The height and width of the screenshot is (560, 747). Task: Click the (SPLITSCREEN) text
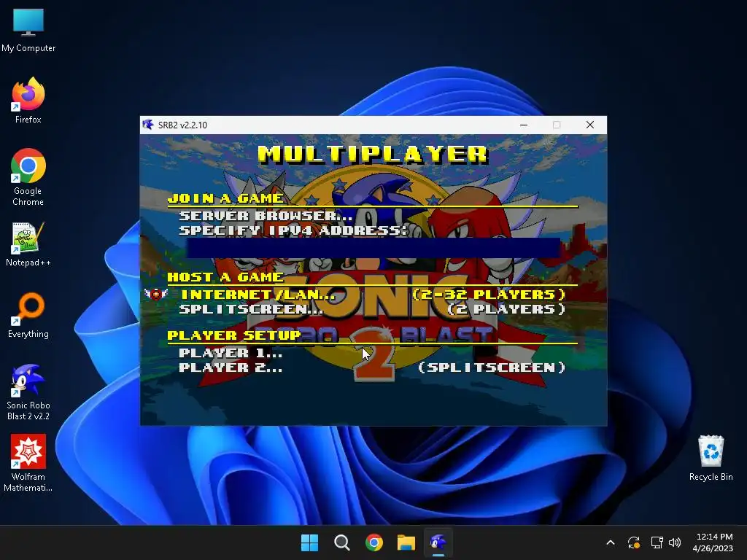(492, 367)
